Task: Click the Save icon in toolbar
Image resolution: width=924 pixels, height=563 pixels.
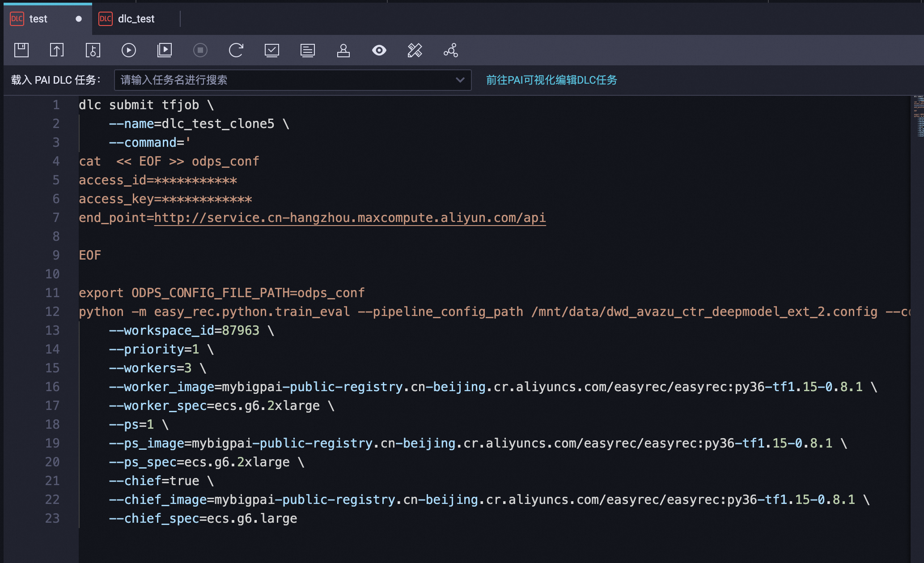Action: coord(21,50)
